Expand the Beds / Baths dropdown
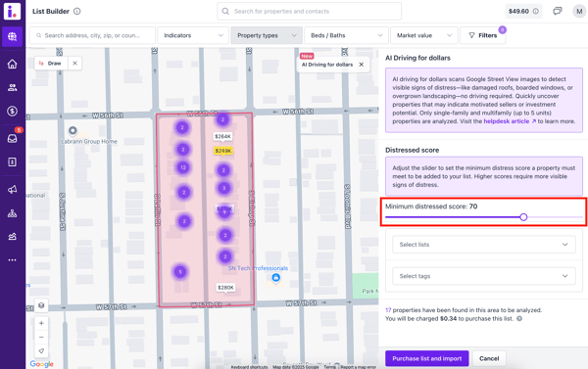The width and height of the screenshot is (588, 369). point(346,35)
